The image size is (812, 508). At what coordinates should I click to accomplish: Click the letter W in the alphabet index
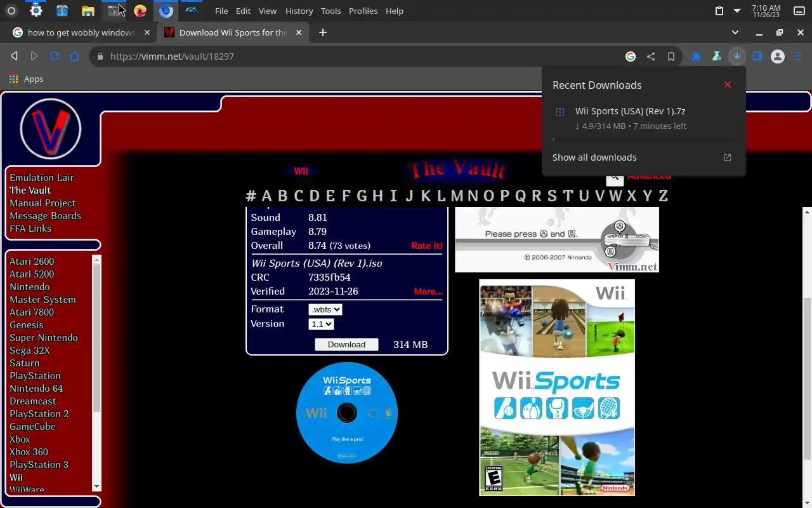pyautogui.click(x=615, y=196)
